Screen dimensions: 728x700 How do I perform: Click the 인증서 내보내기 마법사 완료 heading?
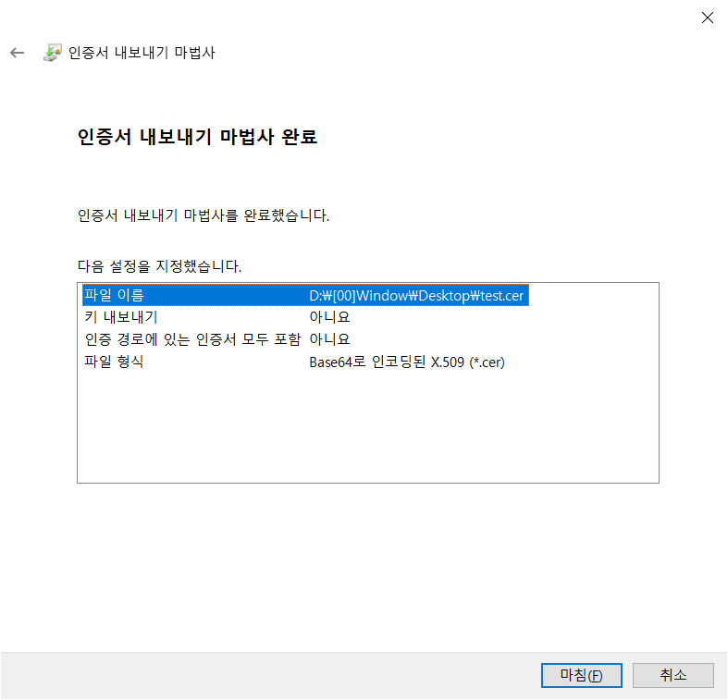(x=197, y=137)
